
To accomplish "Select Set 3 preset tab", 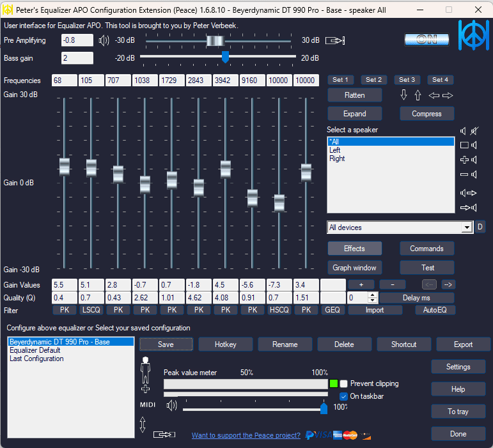I will coord(407,80).
